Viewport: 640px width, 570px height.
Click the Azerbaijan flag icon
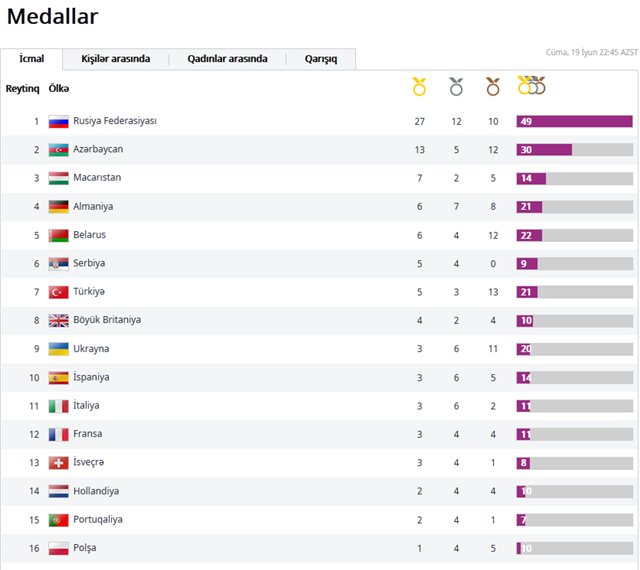point(58,150)
